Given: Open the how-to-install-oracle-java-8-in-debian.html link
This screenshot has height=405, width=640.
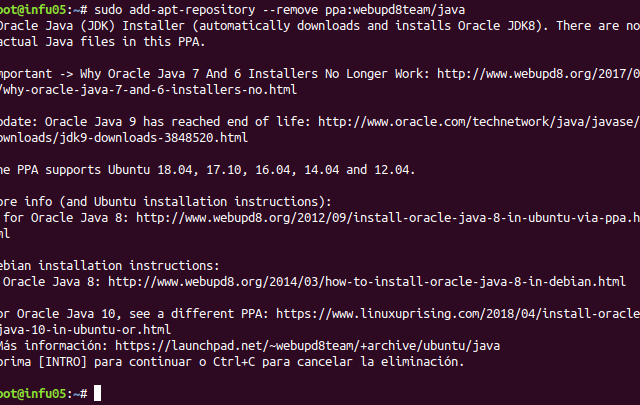Looking at the screenshot, I should pos(367,282).
